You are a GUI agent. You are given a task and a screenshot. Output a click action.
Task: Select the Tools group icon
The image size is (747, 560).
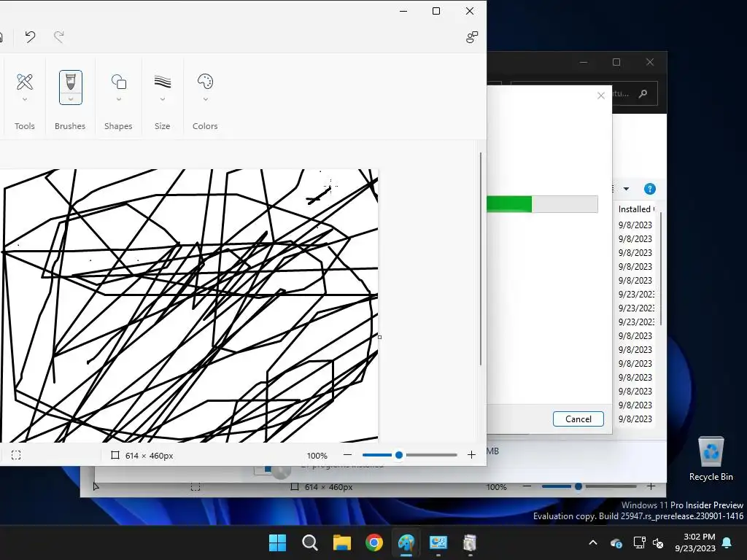(25, 82)
